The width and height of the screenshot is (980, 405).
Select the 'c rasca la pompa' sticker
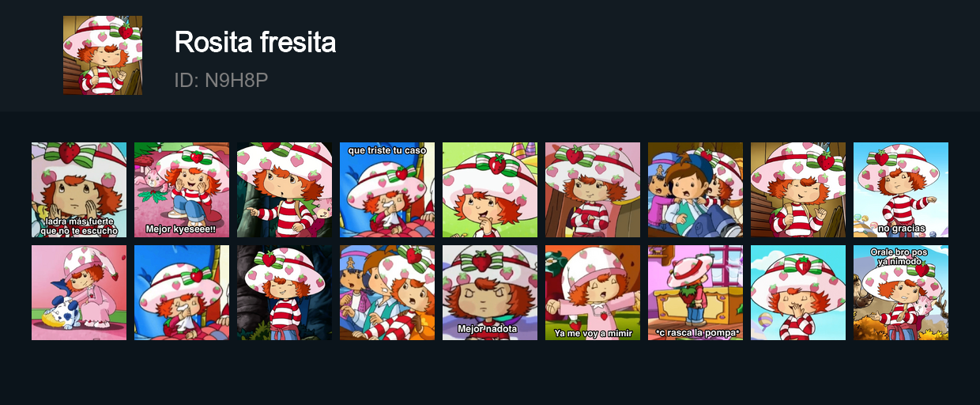tap(695, 293)
